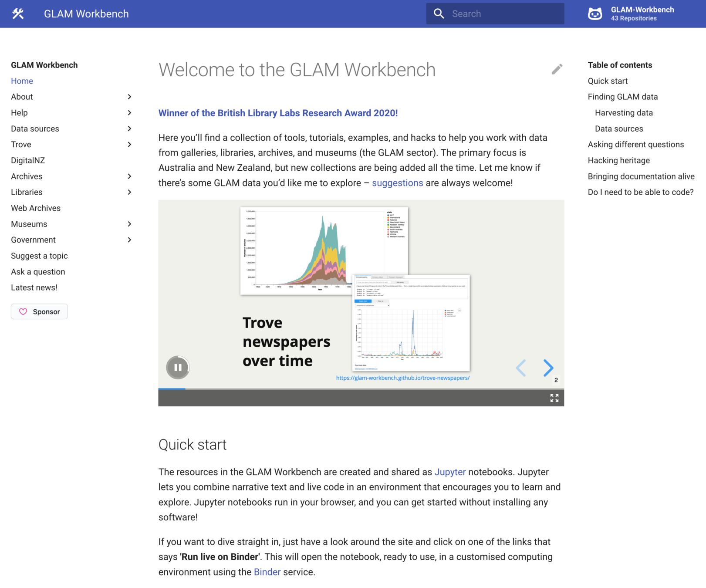Click the slideshow progress bar
The width and height of the screenshot is (706, 588).
[361, 389]
